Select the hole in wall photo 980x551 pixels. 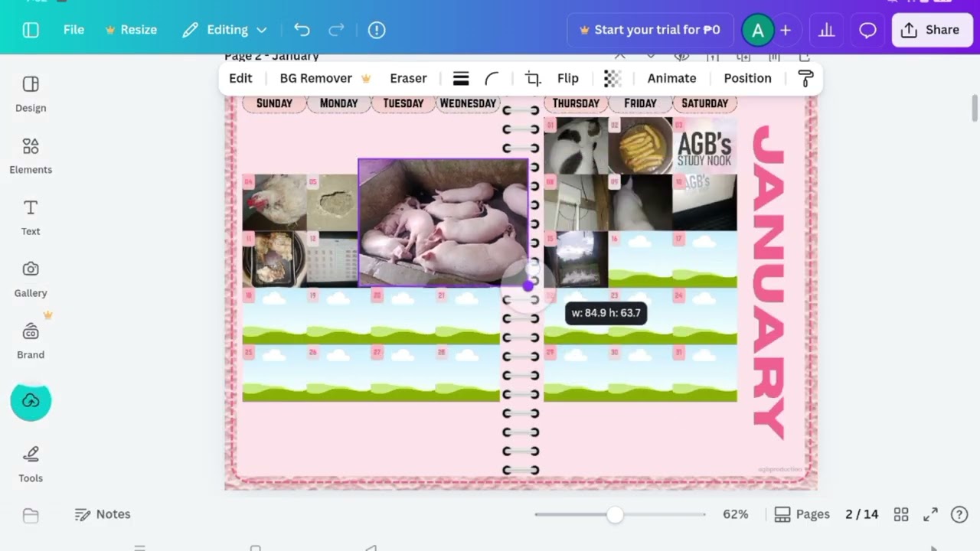click(332, 203)
